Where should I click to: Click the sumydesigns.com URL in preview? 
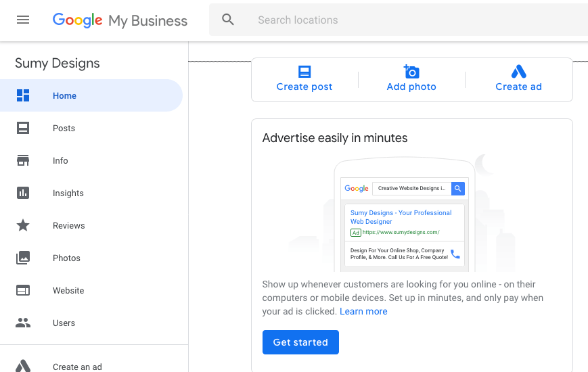[x=401, y=232]
